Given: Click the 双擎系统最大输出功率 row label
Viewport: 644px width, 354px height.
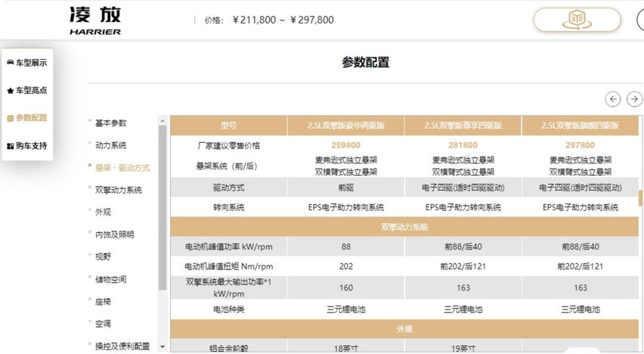Looking at the screenshot, I should (x=229, y=287).
